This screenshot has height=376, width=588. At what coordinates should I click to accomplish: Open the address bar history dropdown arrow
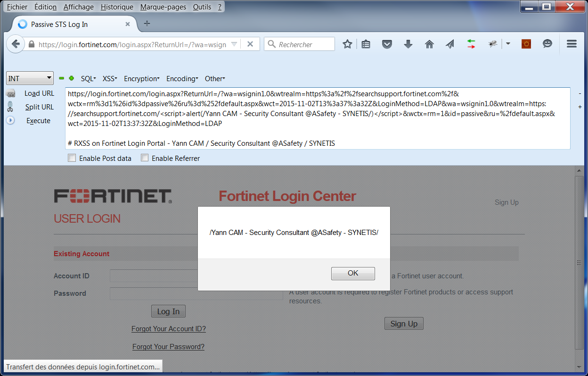[x=234, y=44]
